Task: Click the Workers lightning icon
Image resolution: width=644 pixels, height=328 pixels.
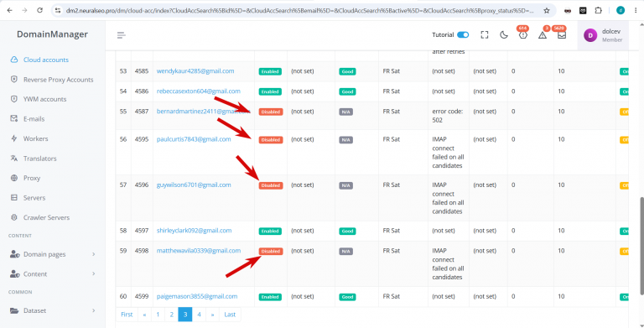Action: [14, 138]
